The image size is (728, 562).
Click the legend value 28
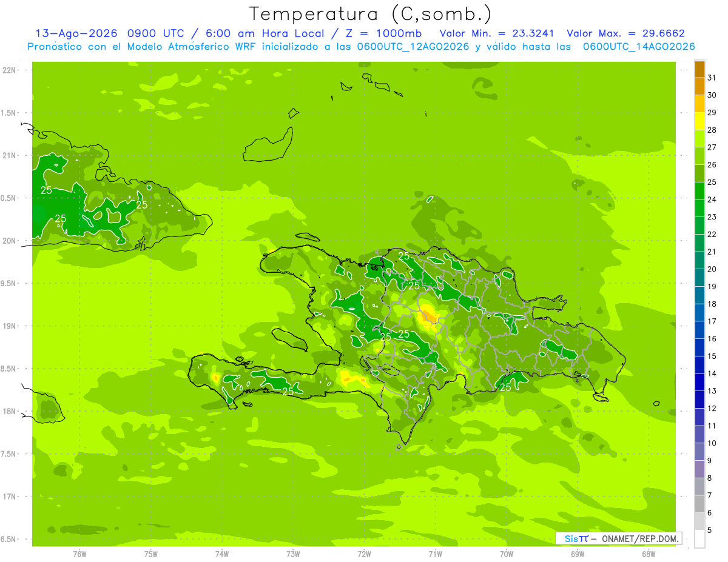(712, 130)
